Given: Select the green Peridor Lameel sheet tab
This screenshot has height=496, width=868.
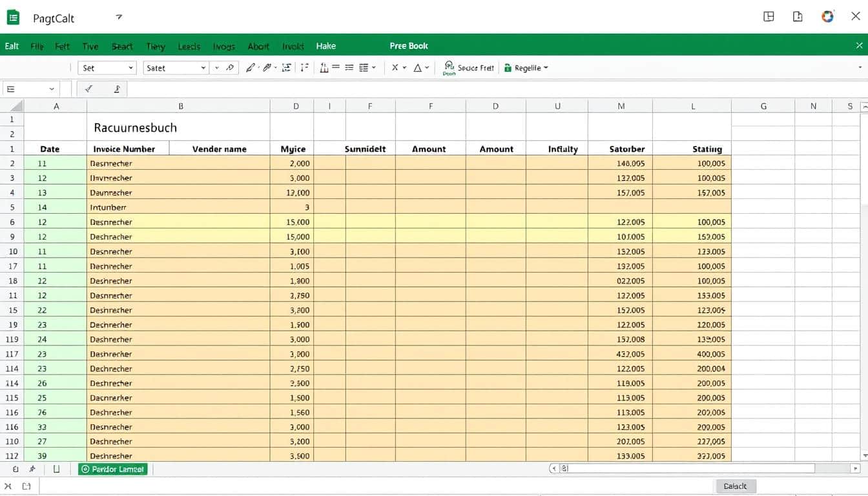Looking at the screenshot, I should [113, 469].
